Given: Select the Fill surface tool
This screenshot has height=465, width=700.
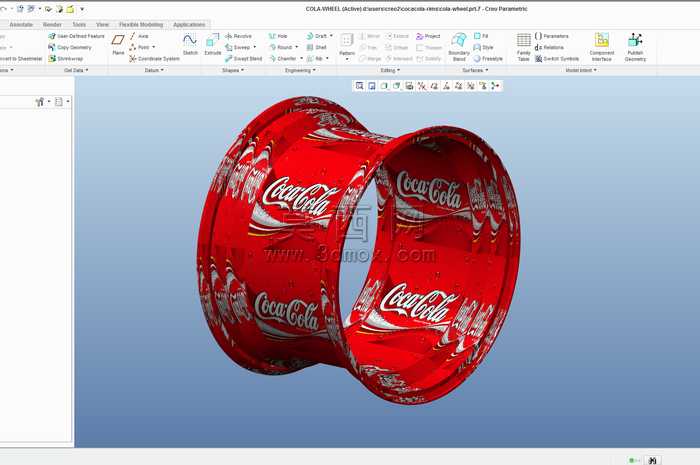Looking at the screenshot, I should [481, 36].
